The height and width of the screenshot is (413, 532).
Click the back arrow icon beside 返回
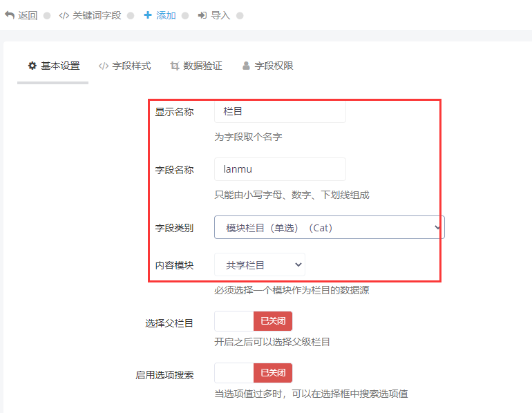tap(10, 15)
